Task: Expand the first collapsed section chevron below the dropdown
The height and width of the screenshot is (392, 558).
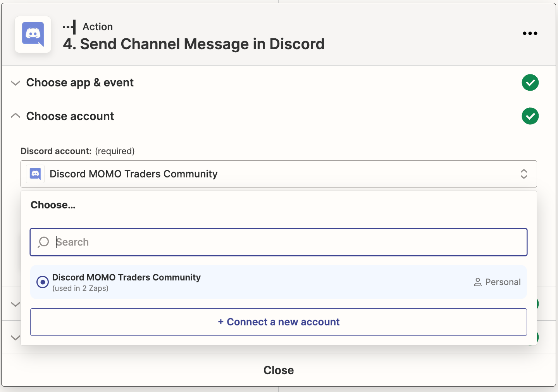Action: pyautogui.click(x=15, y=304)
